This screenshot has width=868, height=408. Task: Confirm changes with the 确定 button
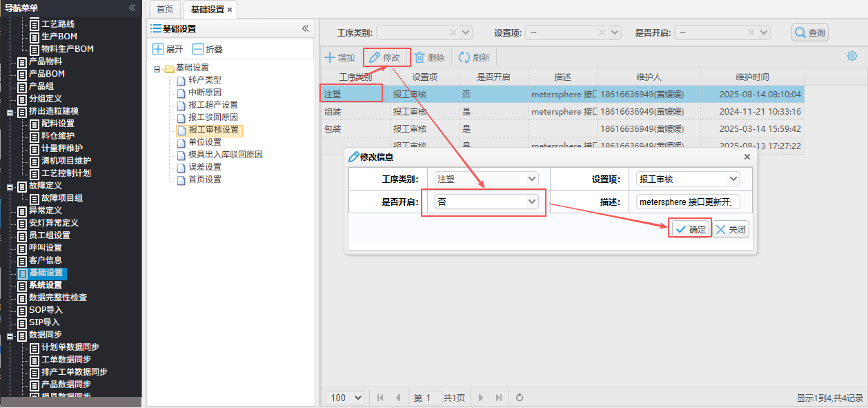(x=690, y=230)
